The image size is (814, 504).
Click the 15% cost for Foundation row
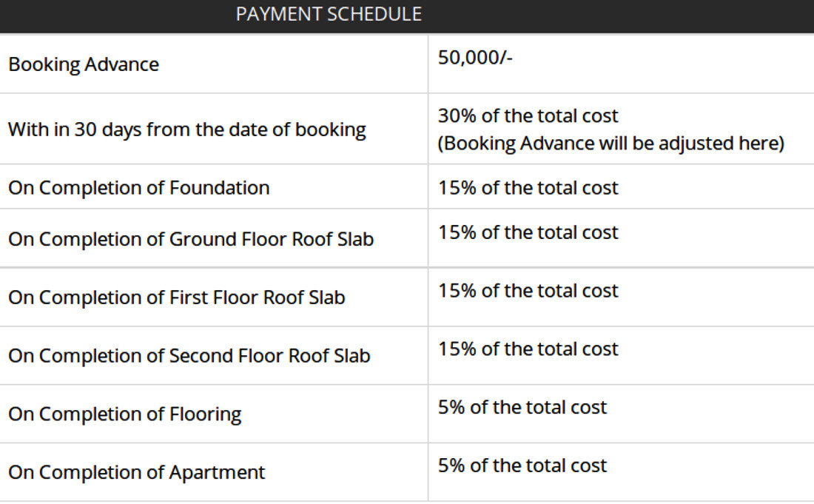pos(528,188)
